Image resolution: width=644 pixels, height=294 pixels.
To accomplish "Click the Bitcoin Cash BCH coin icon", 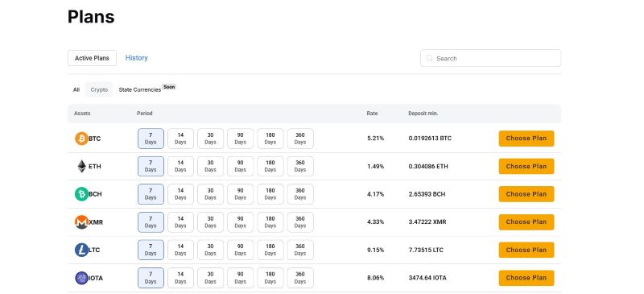I will click(81, 194).
